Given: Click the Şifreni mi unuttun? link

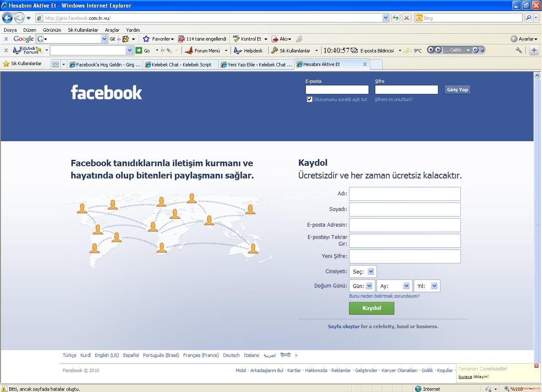Looking at the screenshot, I should tap(393, 99).
